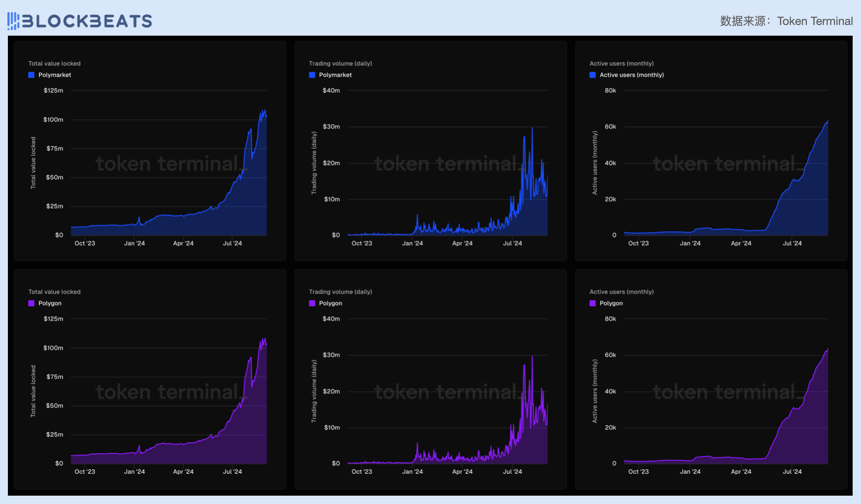Click Trading volume (daily) title above Polygon legend
Screen dimensions: 861x504
point(340,292)
